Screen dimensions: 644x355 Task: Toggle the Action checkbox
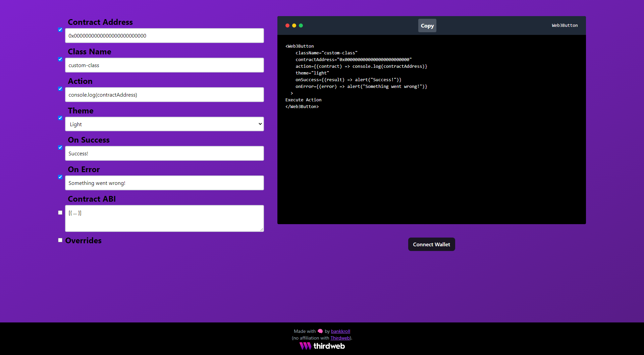click(60, 89)
